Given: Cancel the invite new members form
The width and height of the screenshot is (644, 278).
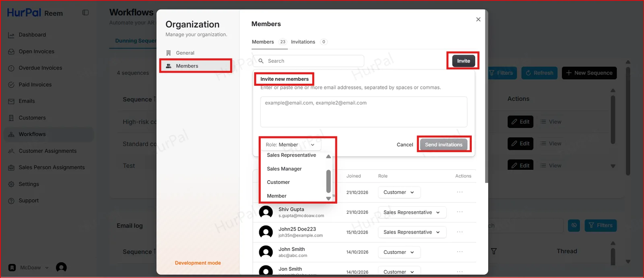Looking at the screenshot, I should click(x=405, y=144).
